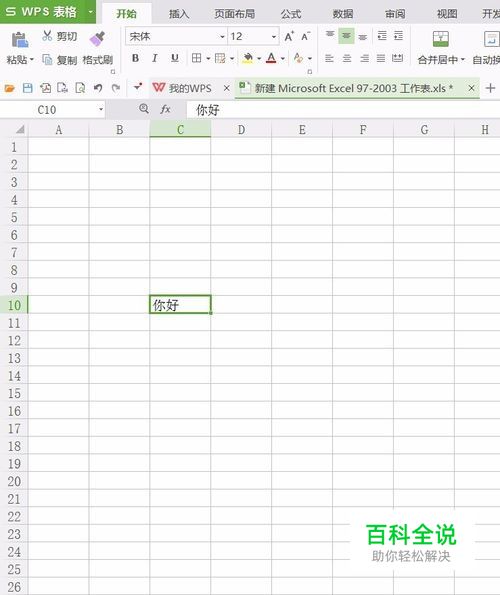Open the 数据 ribbon tab
Viewport: 500px width, 595px height.
click(343, 14)
